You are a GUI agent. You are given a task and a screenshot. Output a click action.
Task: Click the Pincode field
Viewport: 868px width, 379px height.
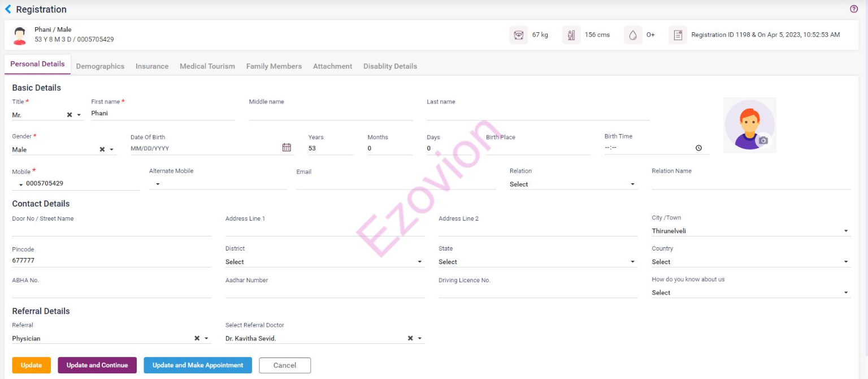point(111,261)
